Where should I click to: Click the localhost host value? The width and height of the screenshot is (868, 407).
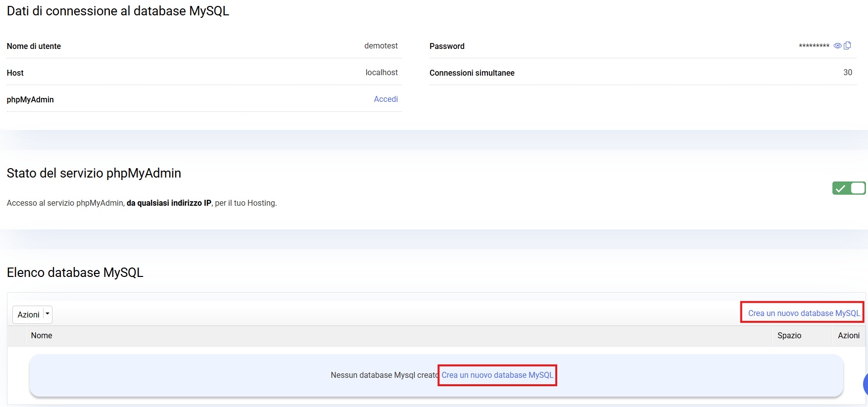coord(381,72)
